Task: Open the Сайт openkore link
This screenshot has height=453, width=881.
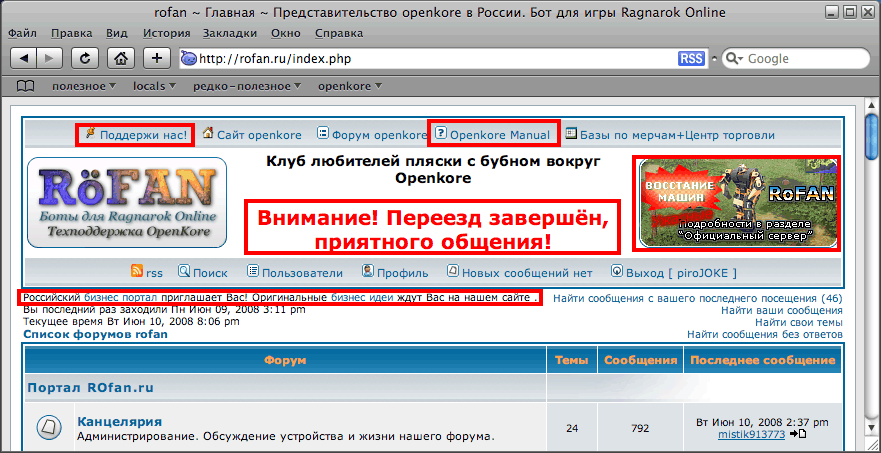Action: (260, 135)
